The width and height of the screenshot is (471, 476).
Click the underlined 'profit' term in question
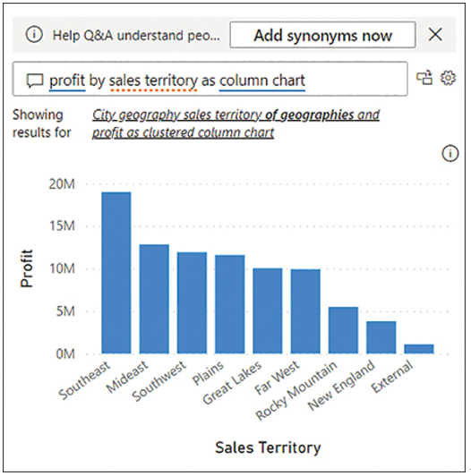tap(67, 81)
